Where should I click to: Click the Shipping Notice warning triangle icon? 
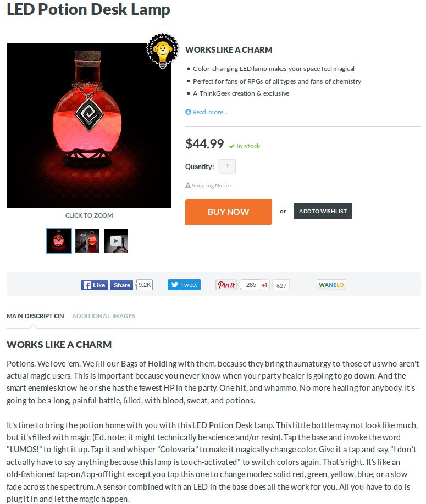tap(188, 185)
